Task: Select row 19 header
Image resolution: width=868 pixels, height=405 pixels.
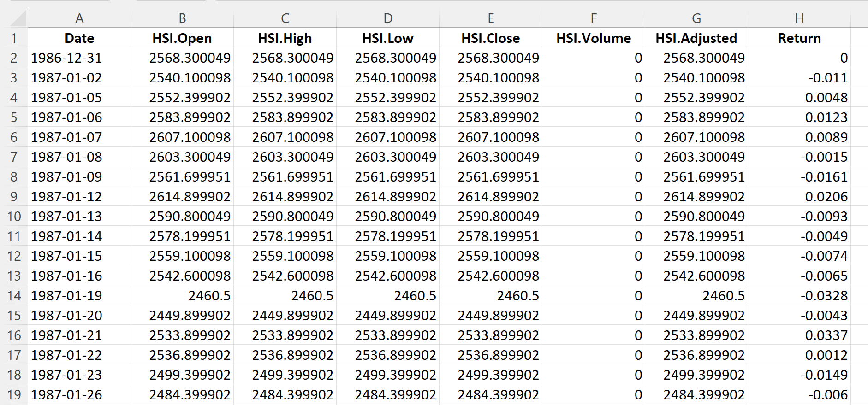Action: click(14, 394)
